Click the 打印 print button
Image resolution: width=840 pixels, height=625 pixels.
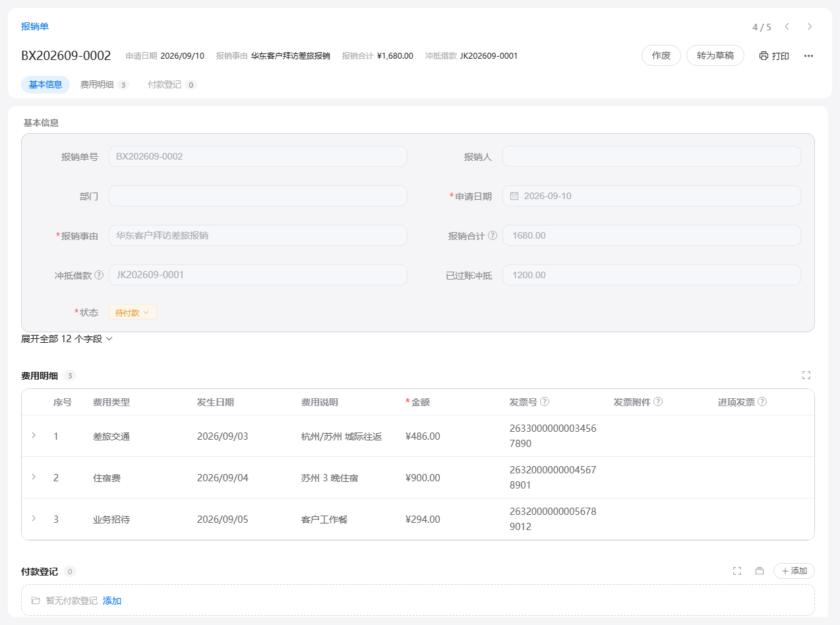(774, 56)
